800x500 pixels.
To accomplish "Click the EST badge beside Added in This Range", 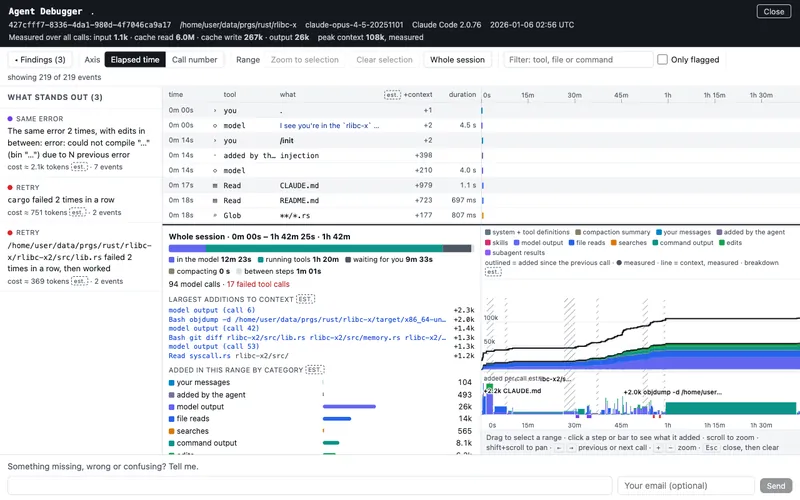I will point(315,370).
